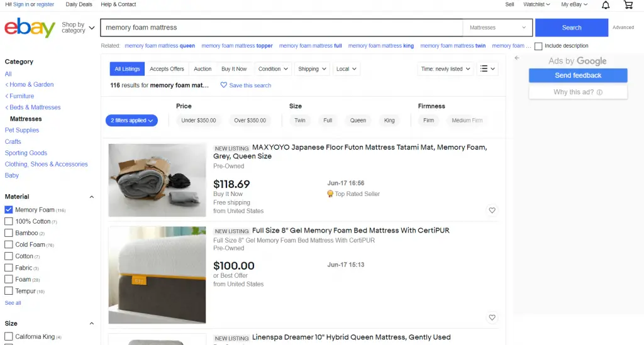Filter price Under $350.00
Screen dimensions: 644x345
point(198,120)
